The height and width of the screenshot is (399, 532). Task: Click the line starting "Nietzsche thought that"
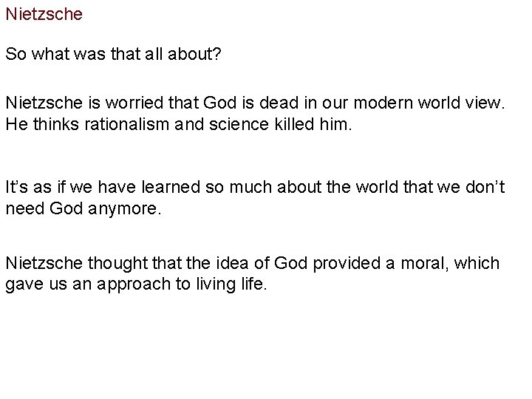[252, 264]
